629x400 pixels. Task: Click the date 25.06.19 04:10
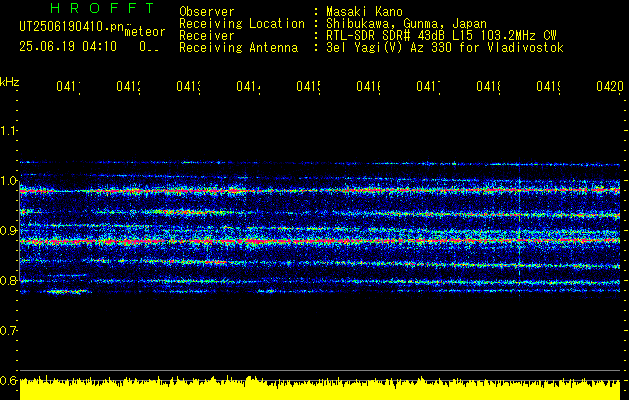(x=68, y=47)
